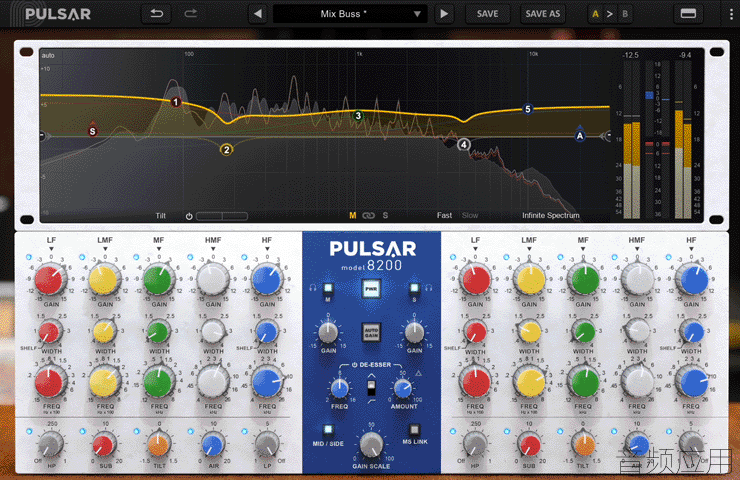Click the window resize icon in the top bar

point(688,14)
